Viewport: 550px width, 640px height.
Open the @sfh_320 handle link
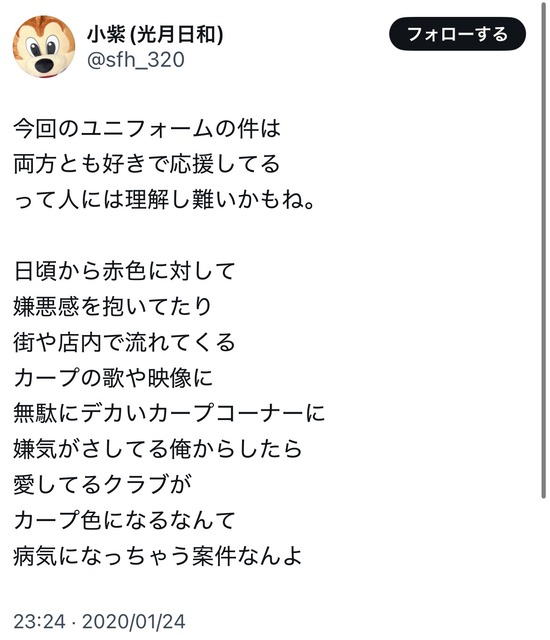click(x=136, y=60)
